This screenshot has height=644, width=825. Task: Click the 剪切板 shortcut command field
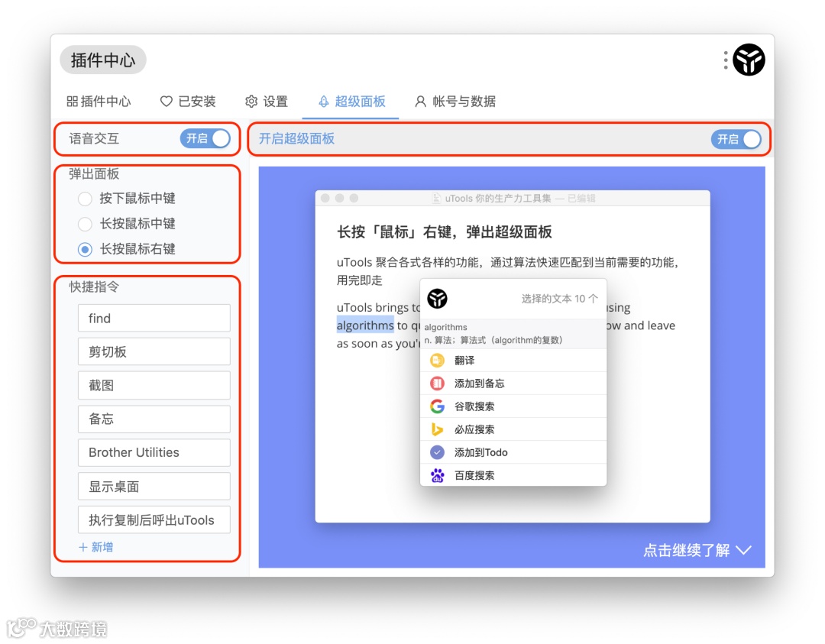154,351
